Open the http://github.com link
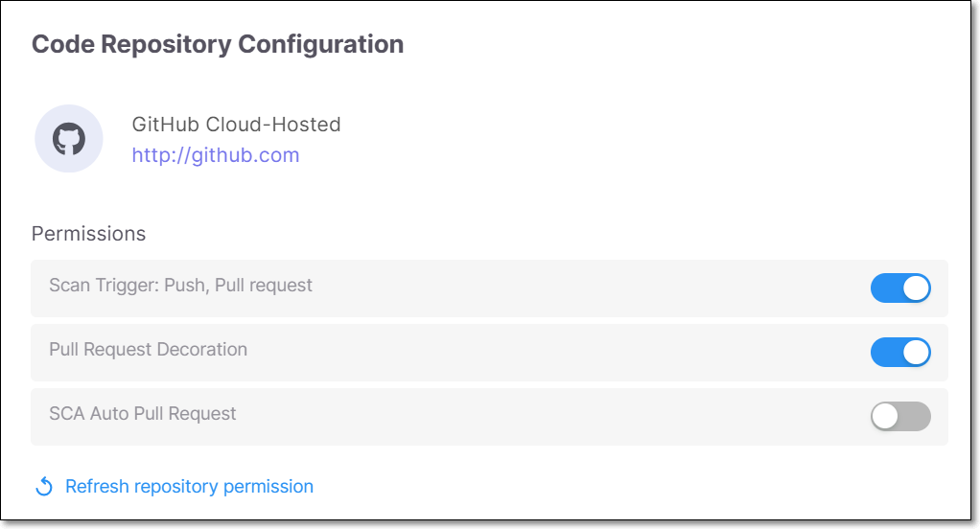 point(216,155)
